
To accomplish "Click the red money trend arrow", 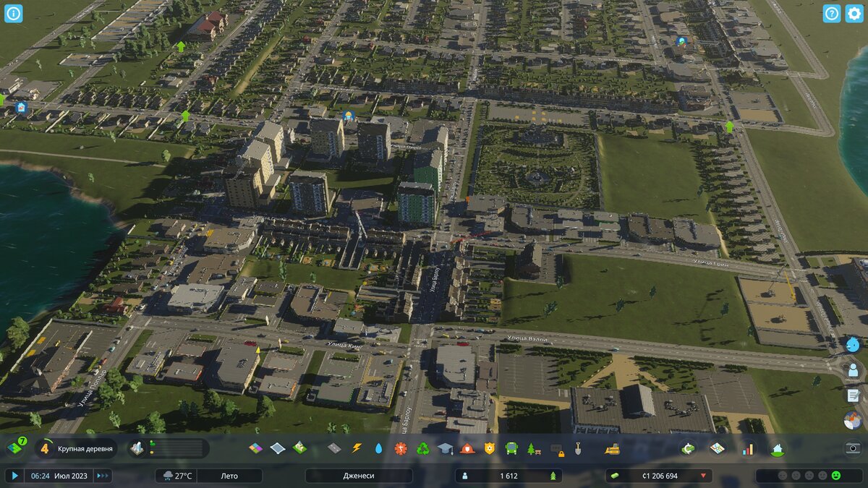I will click(x=703, y=476).
